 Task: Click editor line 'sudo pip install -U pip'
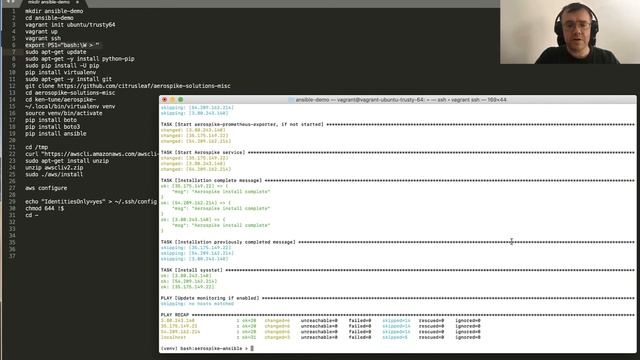(x=62, y=65)
